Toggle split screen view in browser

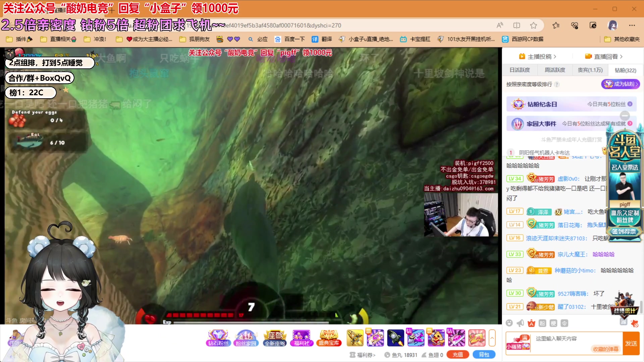[x=517, y=25]
